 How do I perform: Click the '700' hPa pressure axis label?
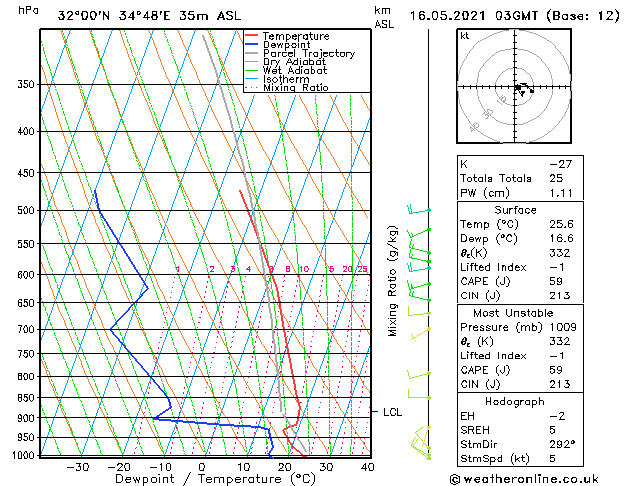(26, 330)
